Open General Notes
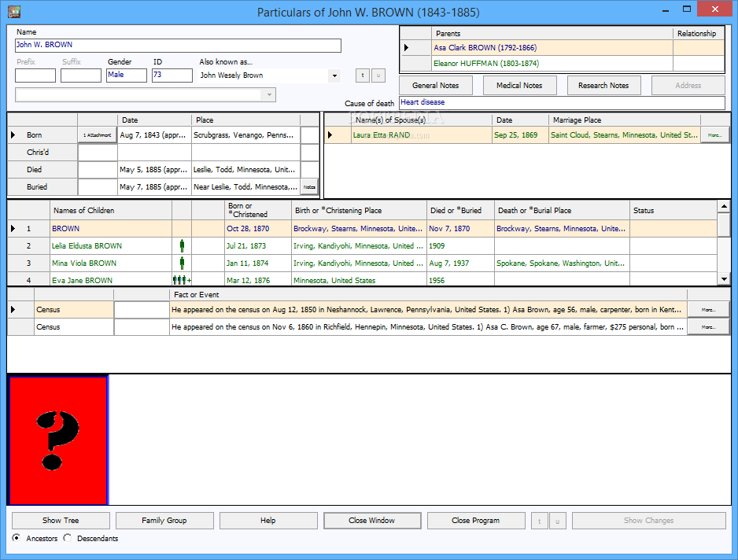Image resolution: width=738 pixels, height=560 pixels. 435,86
